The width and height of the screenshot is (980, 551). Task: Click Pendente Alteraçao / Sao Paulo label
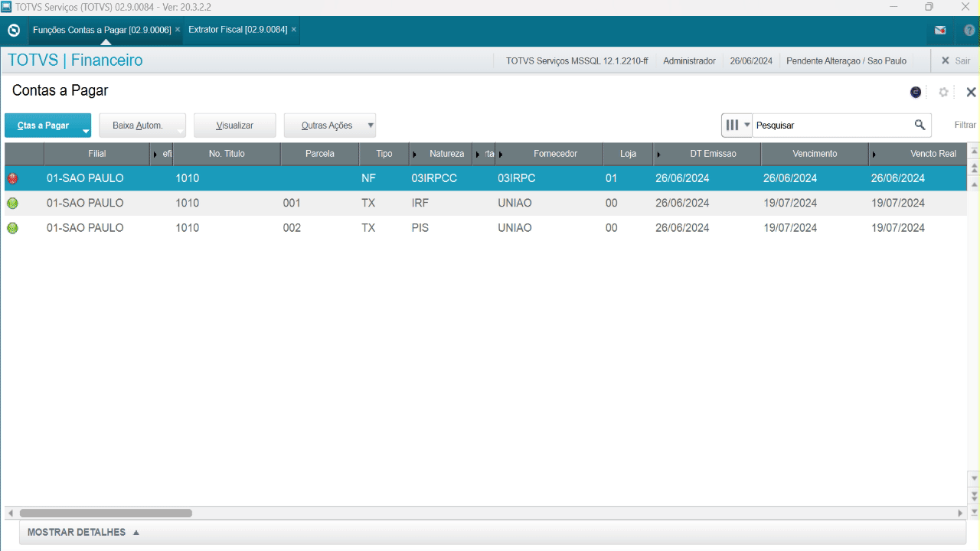(x=846, y=60)
